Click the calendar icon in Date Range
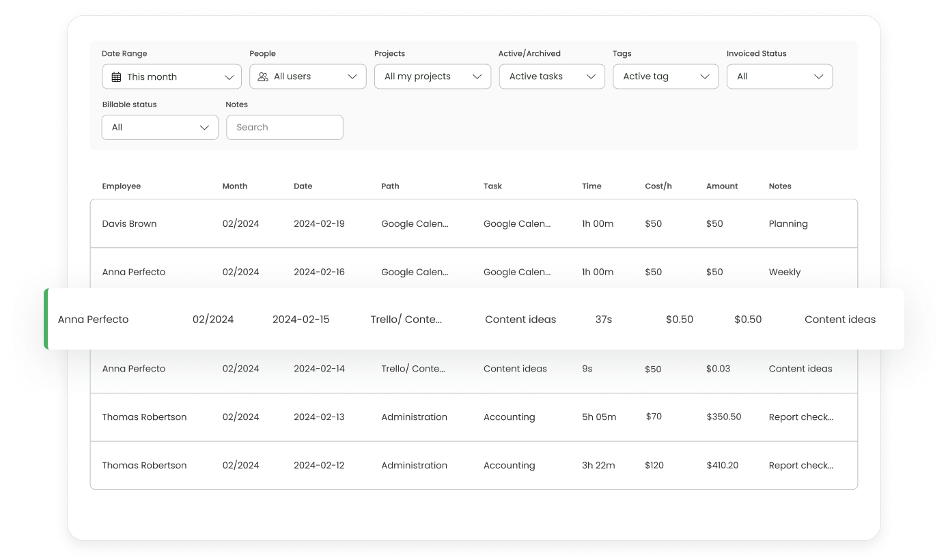Image resolution: width=948 pixels, height=560 pixels. pyautogui.click(x=116, y=77)
